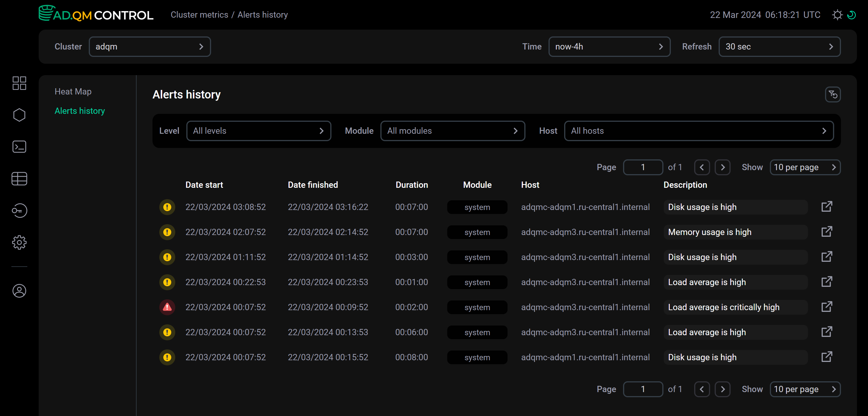Click the table view icon in the sidebar
The width and height of the screenshot is (868, 416).
(x=19, y=179)
